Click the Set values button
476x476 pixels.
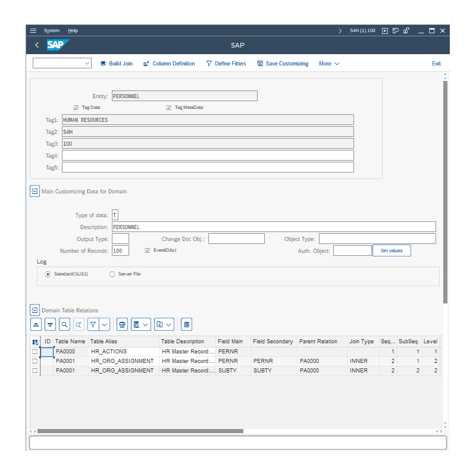pos(392,251)
